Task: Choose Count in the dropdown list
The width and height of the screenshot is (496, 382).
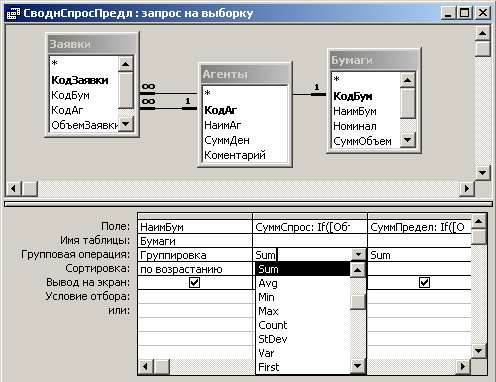Action: click(303, 325)
